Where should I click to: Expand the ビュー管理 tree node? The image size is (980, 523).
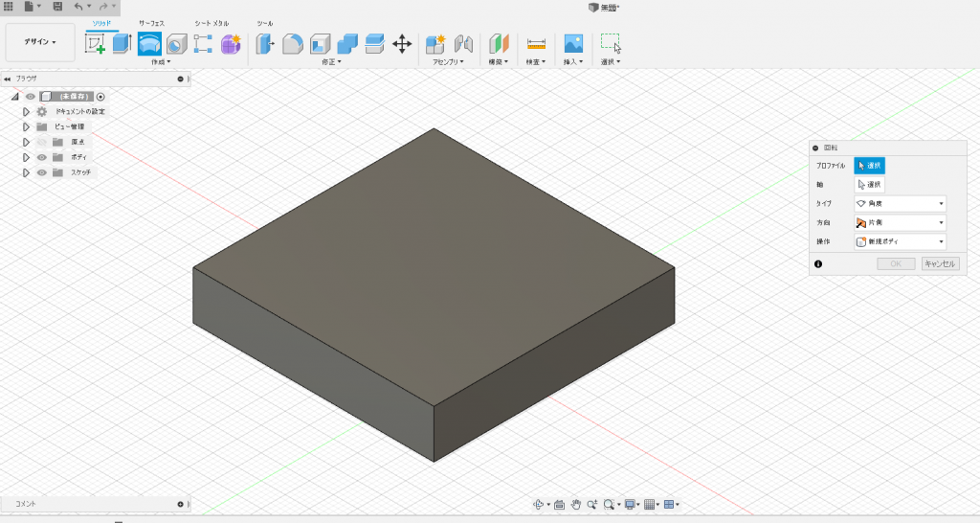click(26, 126)
